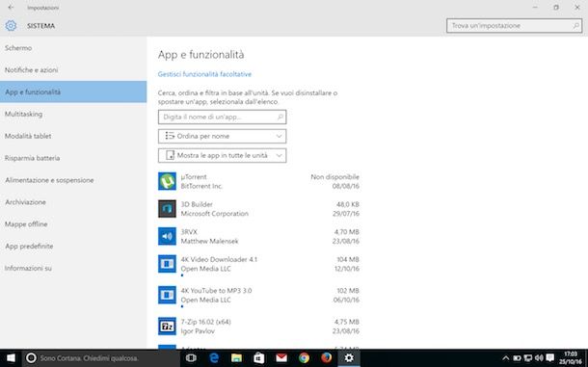
Task: Click the magnifier in Trova un'impostazione
Action: click(x=576, y=25)
